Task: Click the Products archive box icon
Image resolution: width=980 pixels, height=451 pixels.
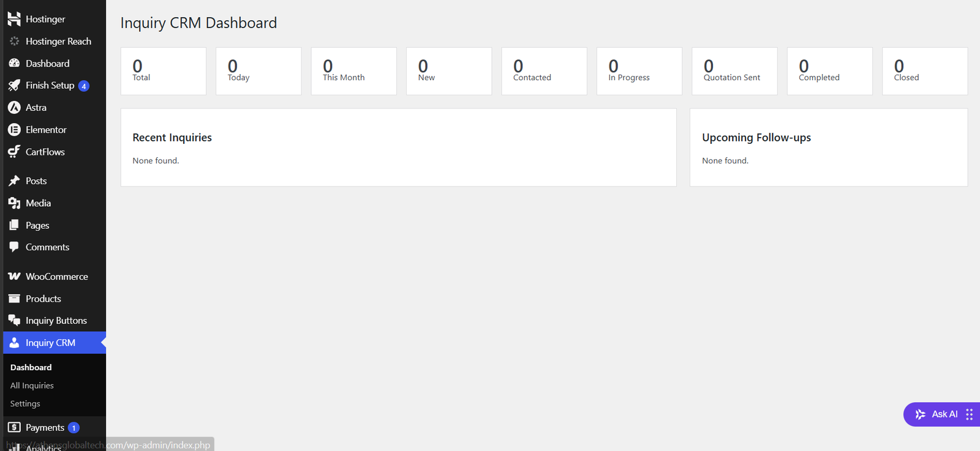Action: (14, 299)
